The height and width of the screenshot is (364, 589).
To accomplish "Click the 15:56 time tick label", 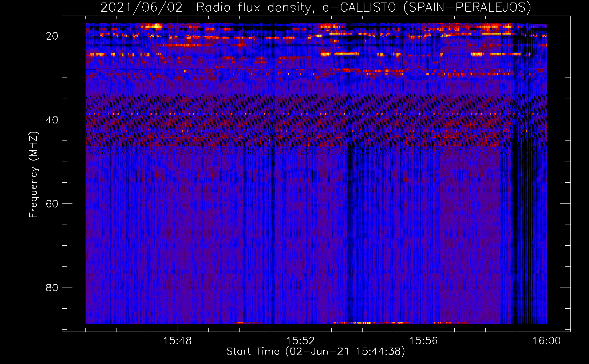I will pos(423,341).
